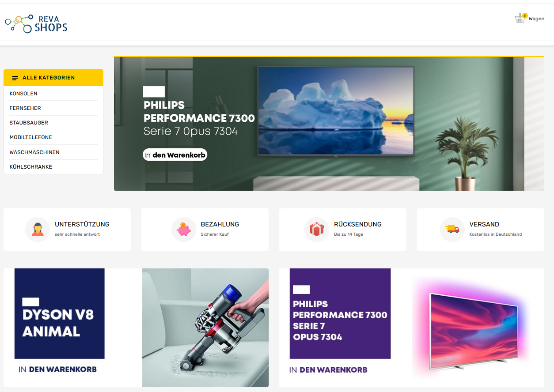554x392 pixels.
Task: Open the Alle Kategorien header
Action: [53, 78]
